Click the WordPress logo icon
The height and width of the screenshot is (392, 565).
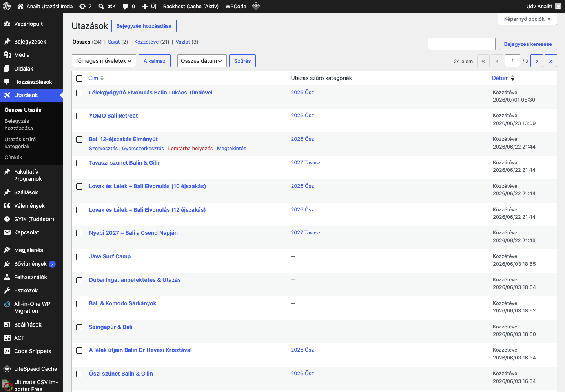pyautogui.click(x=7, y=6)
